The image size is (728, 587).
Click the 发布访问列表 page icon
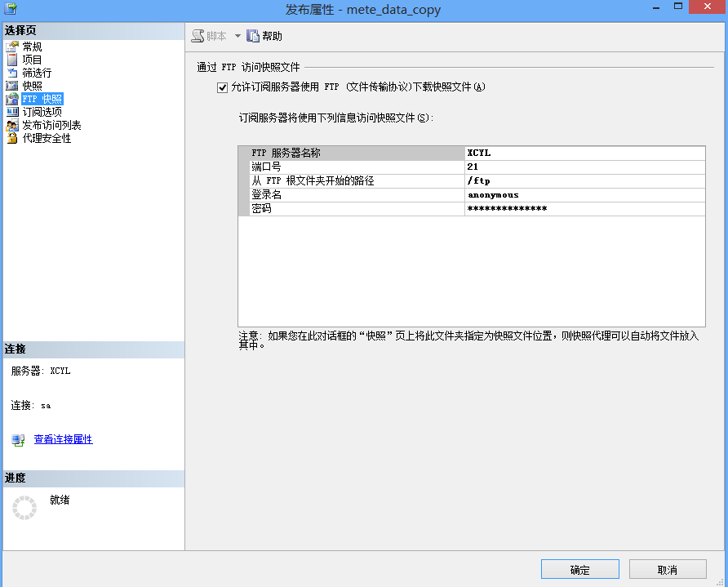coord(12,125)
